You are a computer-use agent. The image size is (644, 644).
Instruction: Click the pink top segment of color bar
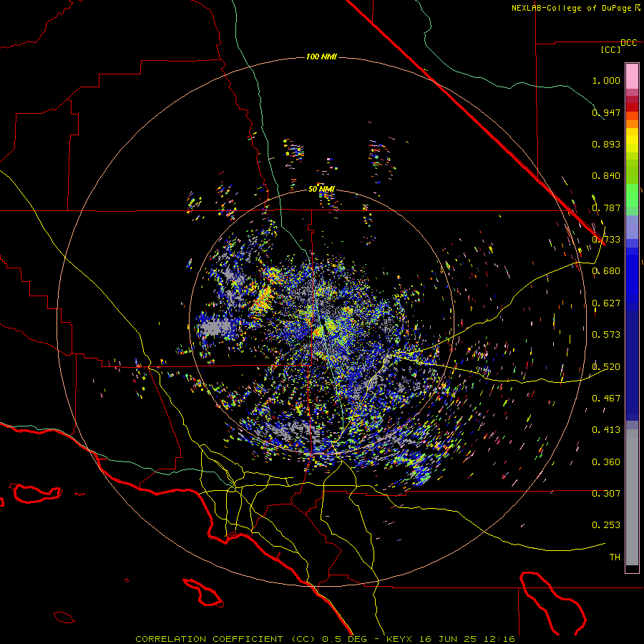point(632,76)
